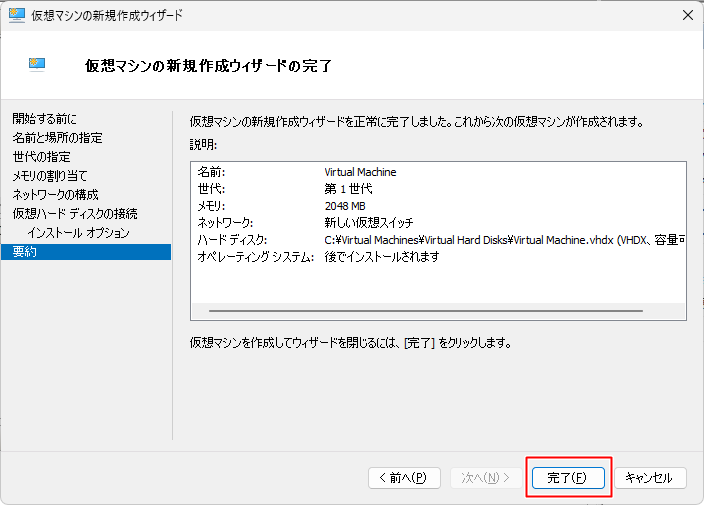Cancel the wizard with the キャンセル button

tap(650, 477)
